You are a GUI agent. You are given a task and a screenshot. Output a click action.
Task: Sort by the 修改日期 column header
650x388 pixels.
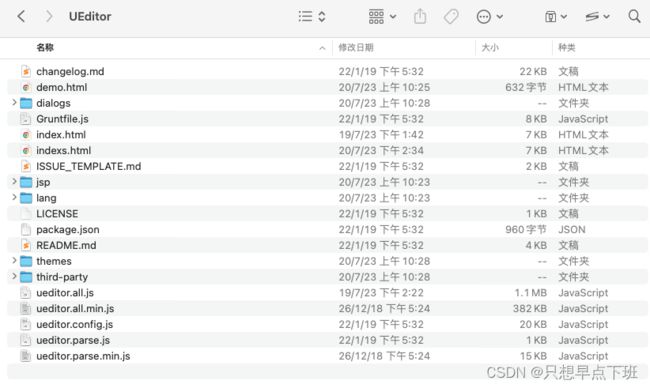click(356, 48)
